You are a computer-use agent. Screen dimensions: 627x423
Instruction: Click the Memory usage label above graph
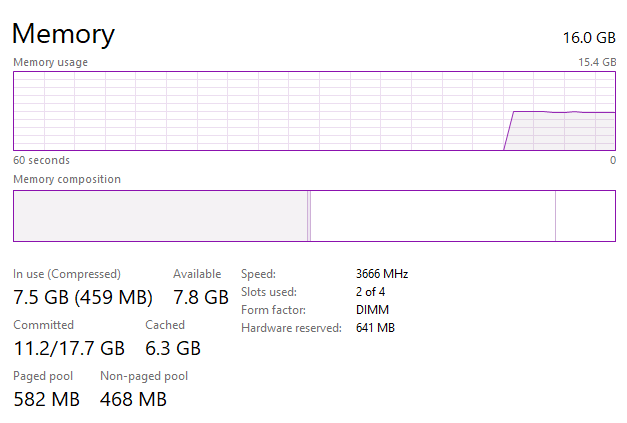tap(51, 62)
